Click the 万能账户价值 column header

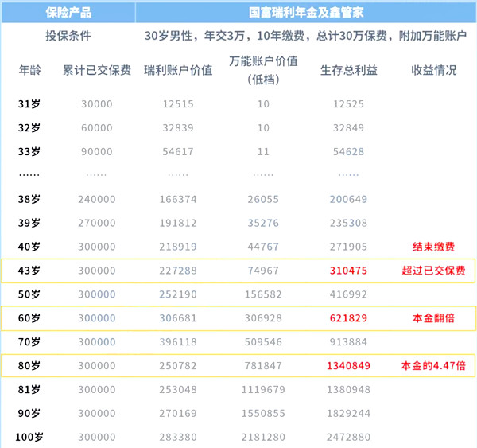click(x=263, y=70)
